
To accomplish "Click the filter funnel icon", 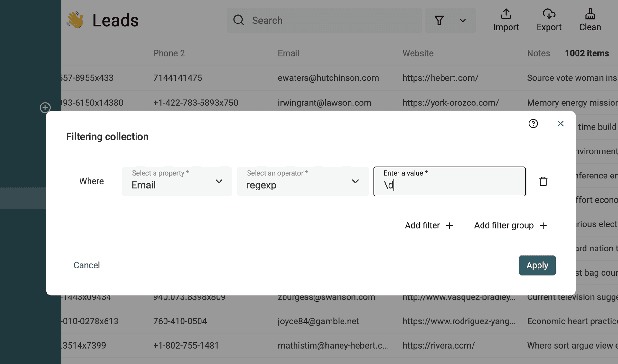I will pos(439,21).
